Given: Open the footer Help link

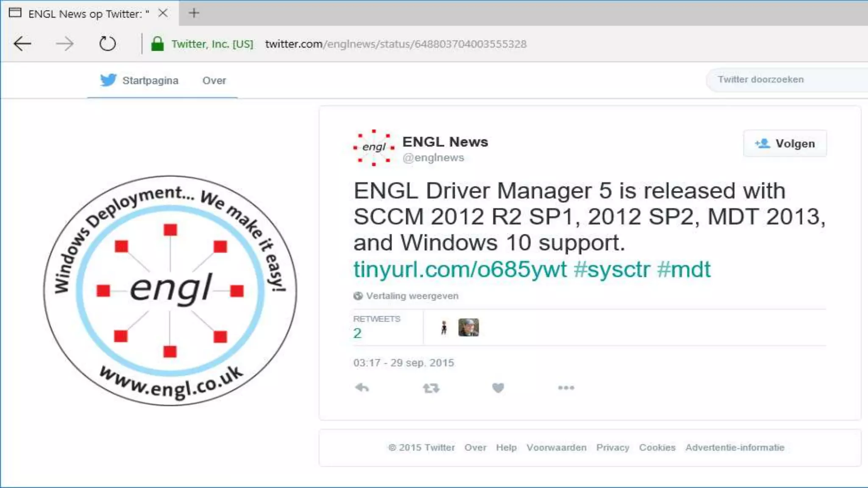Looking at the screenshot, I should pos(506,447).
